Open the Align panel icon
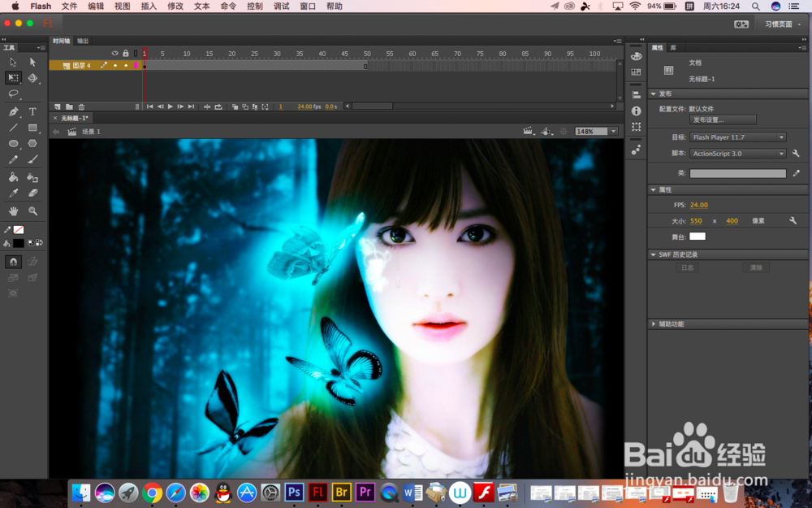Image resolution: width=812 pixels, height=508 pixels. click(x=637, y=95)
